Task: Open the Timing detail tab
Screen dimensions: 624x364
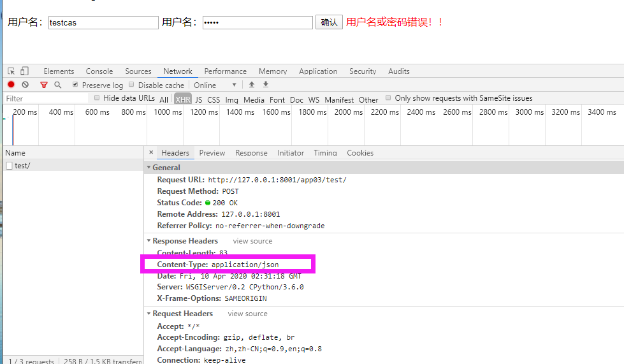Action: pyautogui.click(x=325, y=153)
